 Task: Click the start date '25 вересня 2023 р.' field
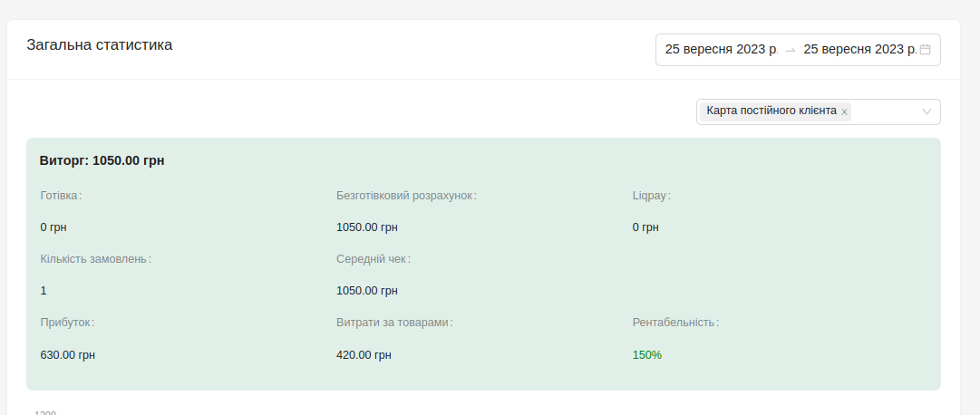722,49
